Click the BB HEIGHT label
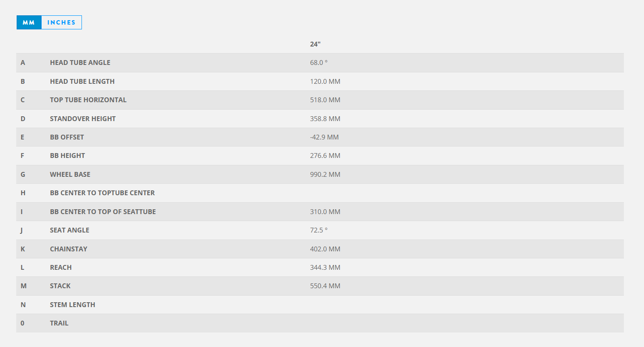 [67, 156]
